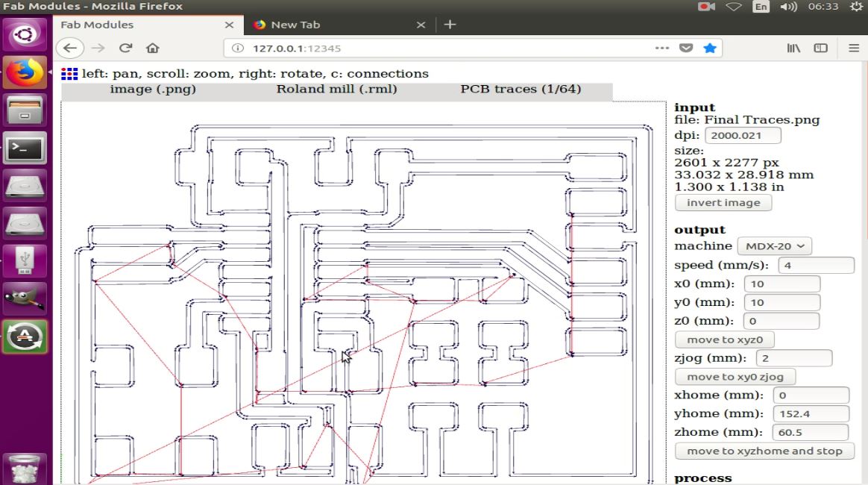The height and width of the screenshot is (485, 868).
Task: Toggle the sidebar view icon
Action: pos(820,48)
